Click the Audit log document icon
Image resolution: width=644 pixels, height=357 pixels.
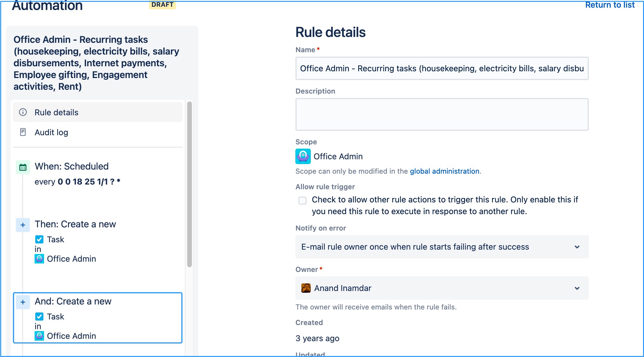pyautogui.click(x=23, y=132)
